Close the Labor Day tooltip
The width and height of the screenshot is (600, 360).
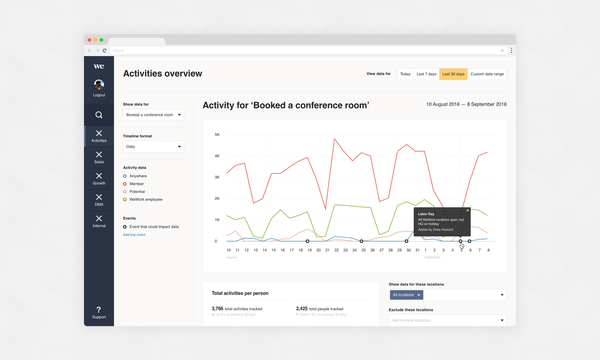coord(467,210)
